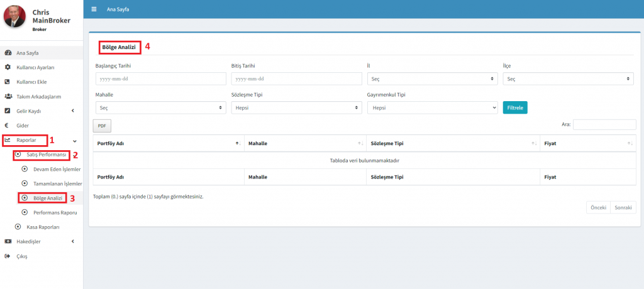644x289 pixels.
Task: Click the Kullanıcı Ayarları gear icon
Action: (x=8, y=67)
